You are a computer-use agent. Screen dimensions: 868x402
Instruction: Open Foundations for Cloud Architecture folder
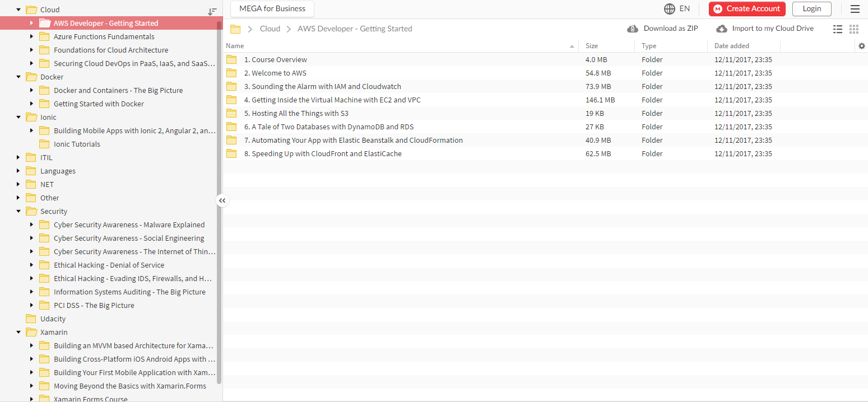(111, 50)
